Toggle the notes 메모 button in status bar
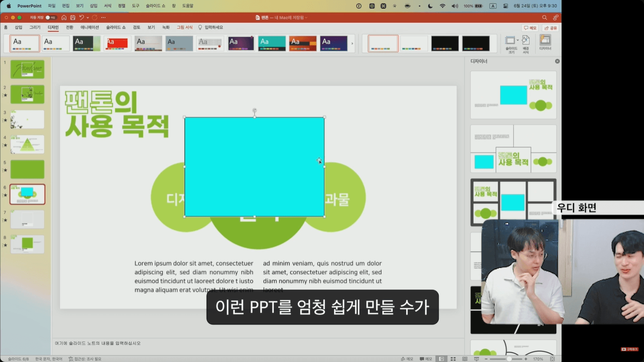 tap(407, 359)
